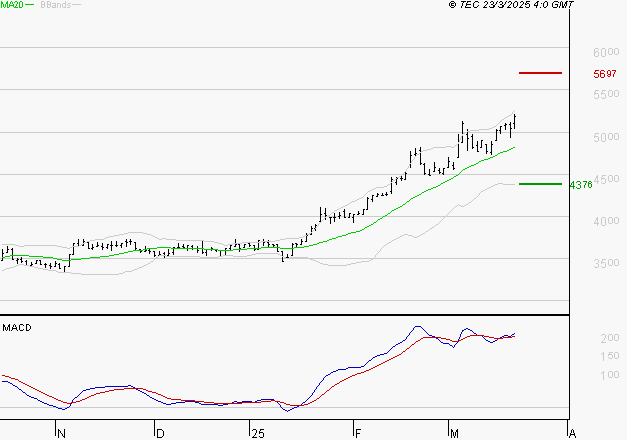Viewport: 627px width, 440px height.
Task: Select the D month marker on time axis
Action: pyautogui.click(x=159, y=433)
